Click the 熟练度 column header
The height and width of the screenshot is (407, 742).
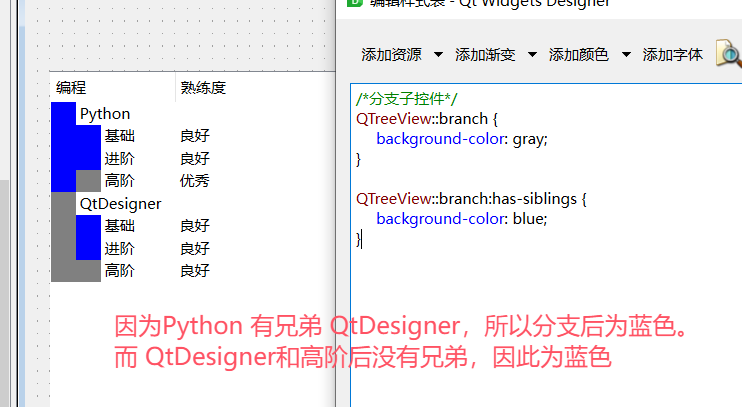(203, 88)
